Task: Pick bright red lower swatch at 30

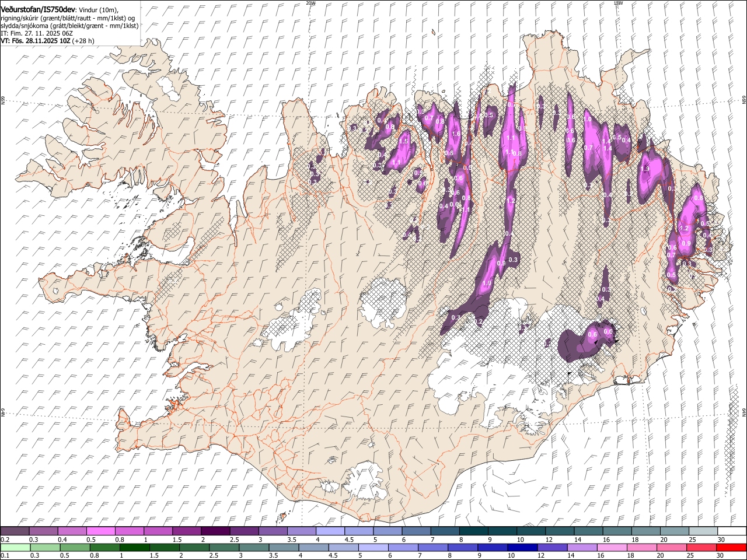Action: pyautogui.click(x=731, y=548)
